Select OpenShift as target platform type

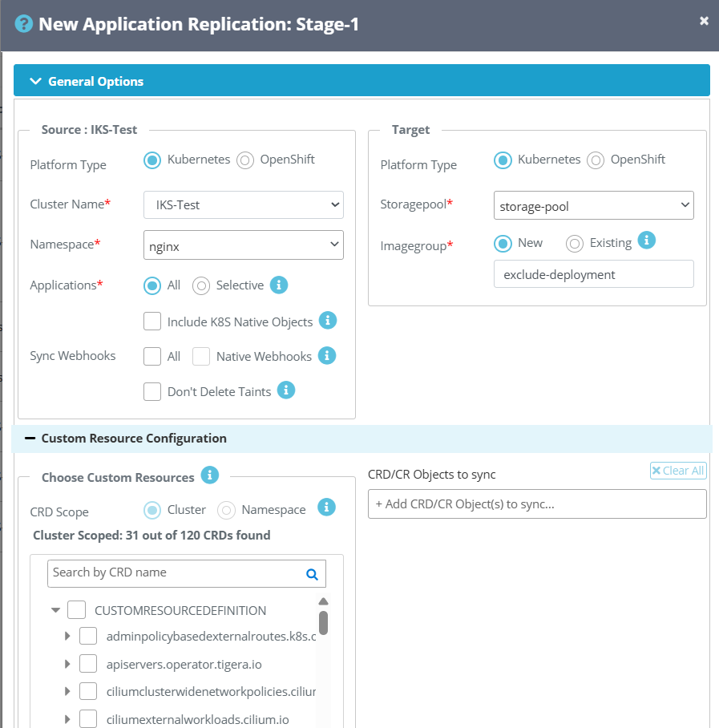pyautogui.click(x=596, y=160)
